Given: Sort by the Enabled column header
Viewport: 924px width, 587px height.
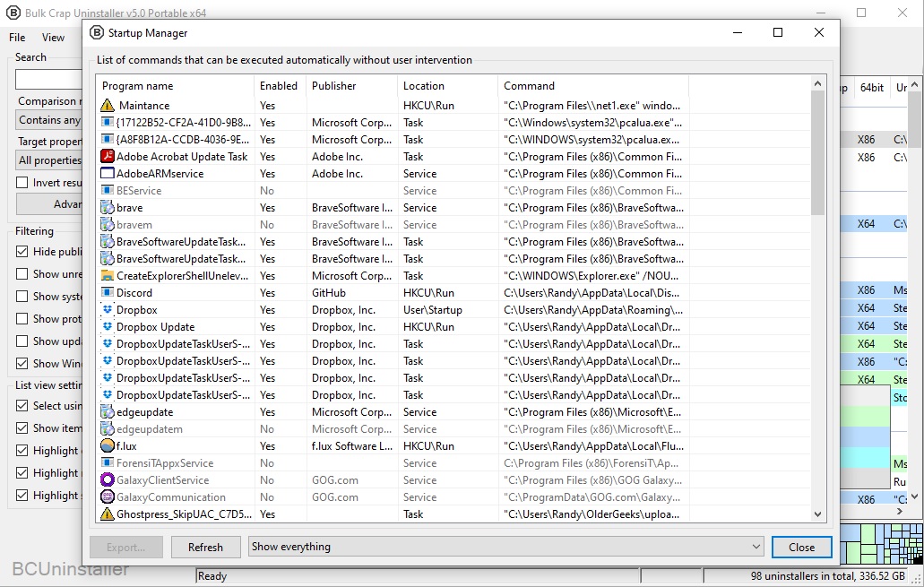Looking at the screenshot, I should click(x=281, y=86).
